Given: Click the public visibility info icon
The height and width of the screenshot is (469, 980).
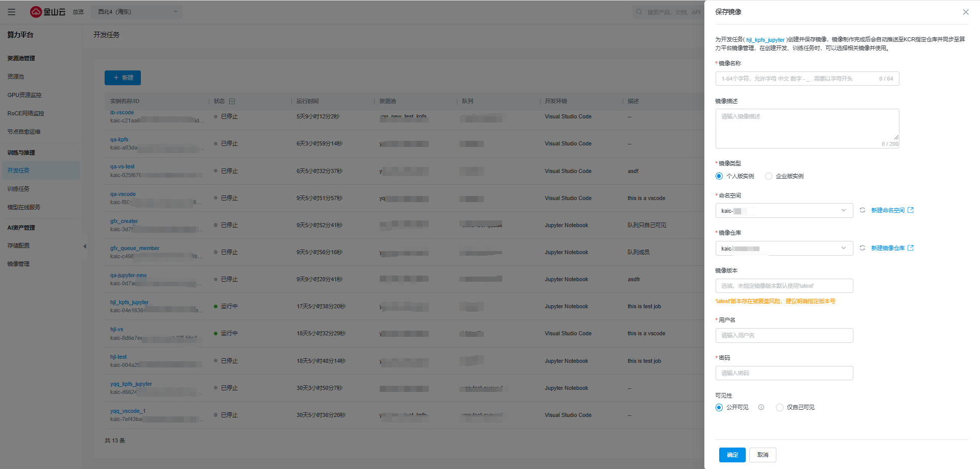Looking at the screenshot, I should (x=761, y=407).
